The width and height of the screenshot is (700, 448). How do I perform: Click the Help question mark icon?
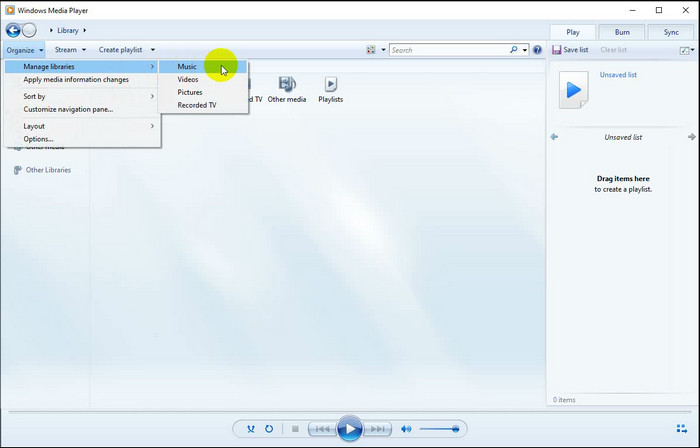[537, 50]
